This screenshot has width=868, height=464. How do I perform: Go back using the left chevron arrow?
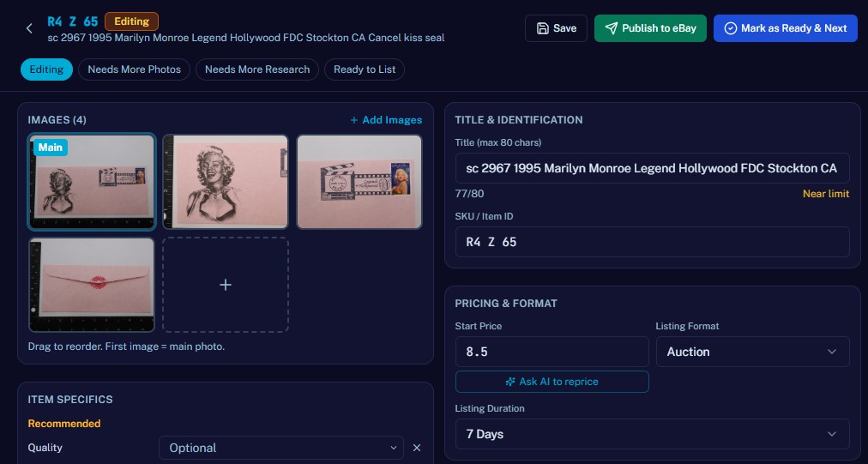pyautogui.click(x=29, y=28)
